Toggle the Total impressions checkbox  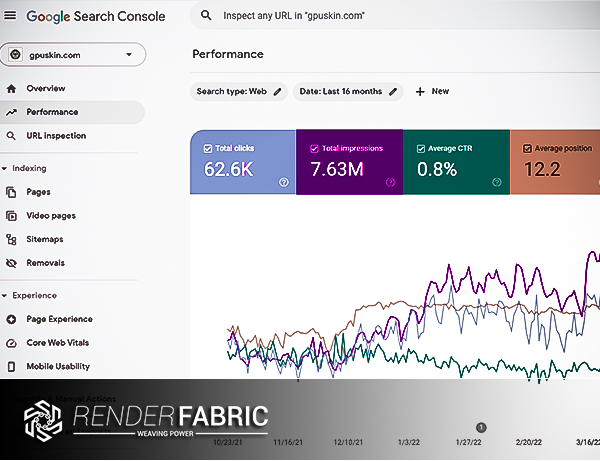(314, 148)
